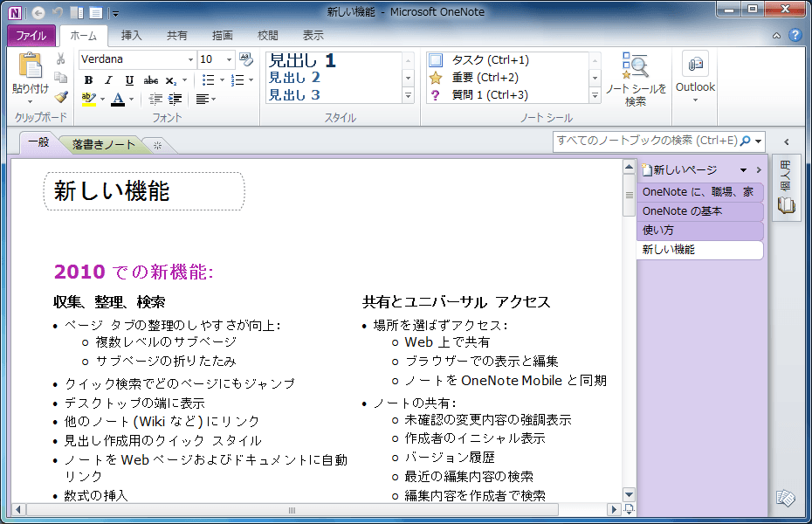Open new page options dropdown arrow
This screenshot has width=812, height=524.
[x=744, y=169]
